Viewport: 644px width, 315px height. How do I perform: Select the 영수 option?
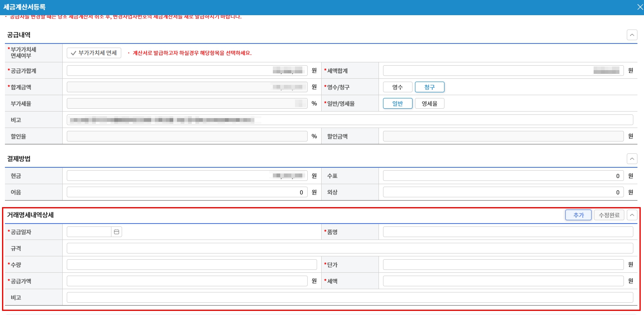pyautogui.click(x=397, y=87)
